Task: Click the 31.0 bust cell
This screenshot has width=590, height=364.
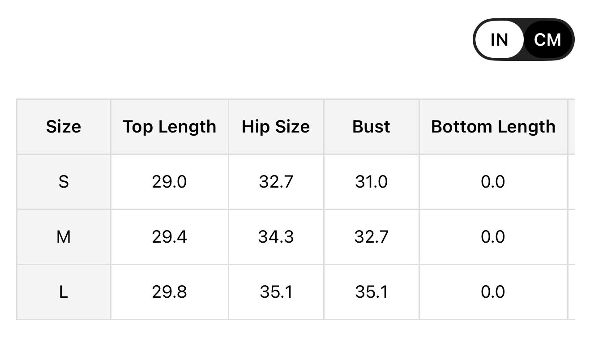Action: [371, 182]
